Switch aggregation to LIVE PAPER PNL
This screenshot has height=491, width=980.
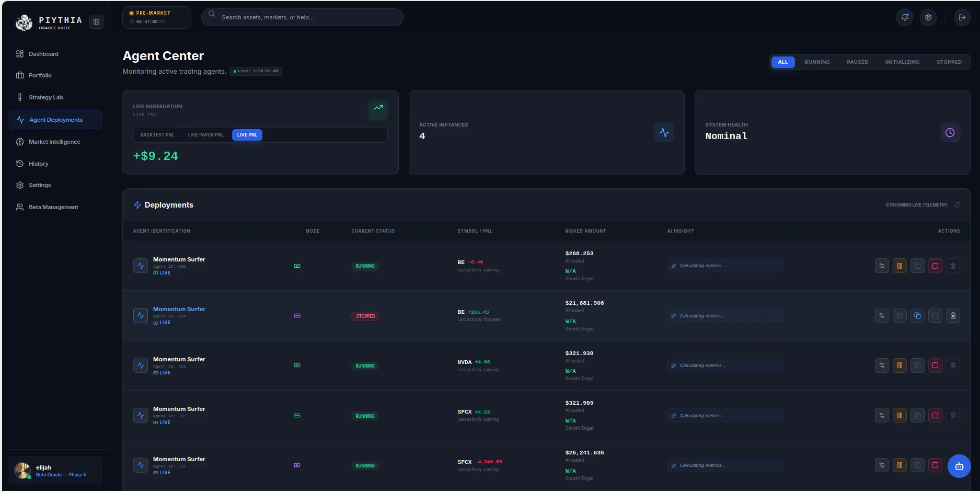[x=205, y=135]
